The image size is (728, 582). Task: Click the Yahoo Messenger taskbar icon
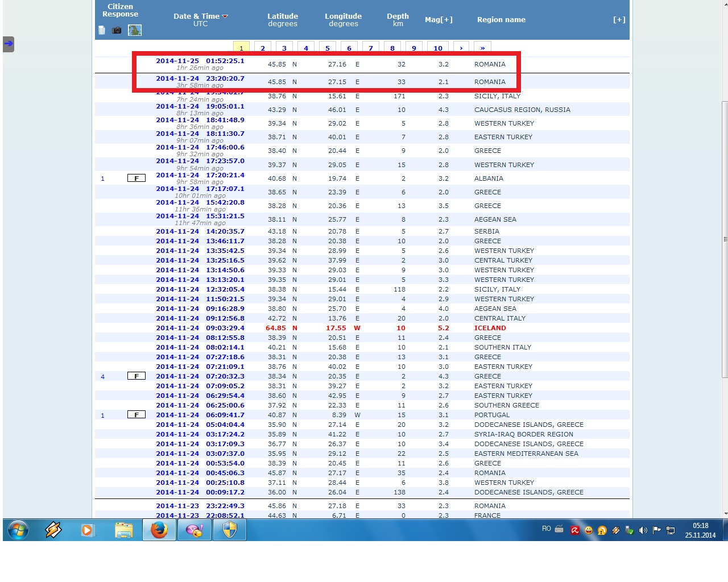(194, 530)
